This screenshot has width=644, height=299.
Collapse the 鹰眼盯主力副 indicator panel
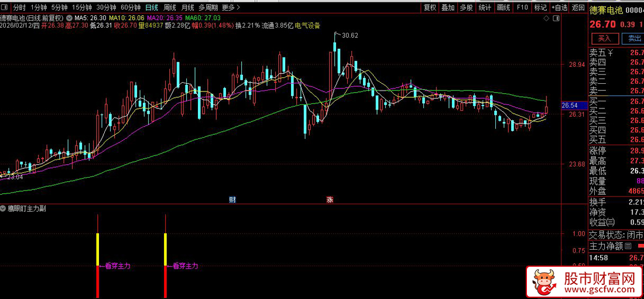click(x=4, y=209)
